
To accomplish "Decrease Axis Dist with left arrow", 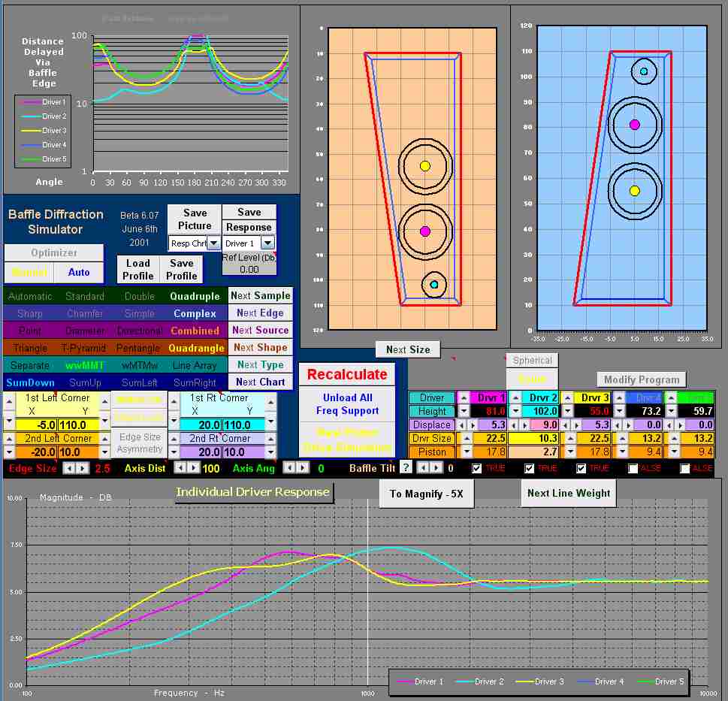I will pos(180,467).
